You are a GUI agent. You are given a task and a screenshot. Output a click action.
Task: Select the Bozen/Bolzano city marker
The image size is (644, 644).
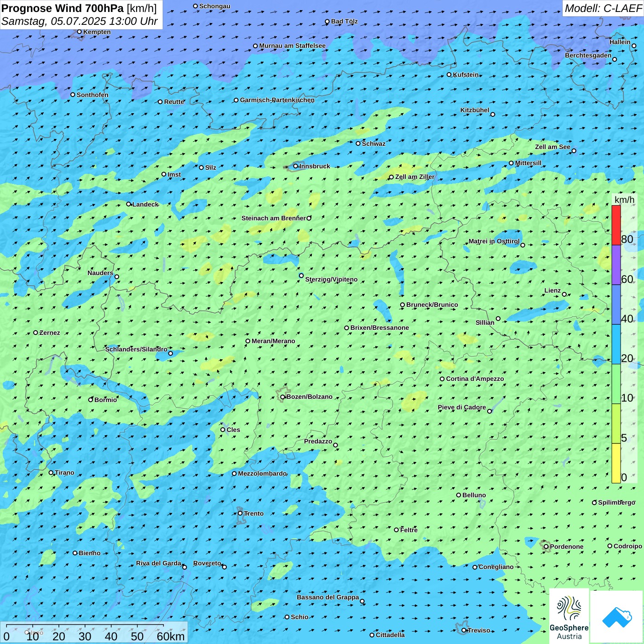pos(283,397)
